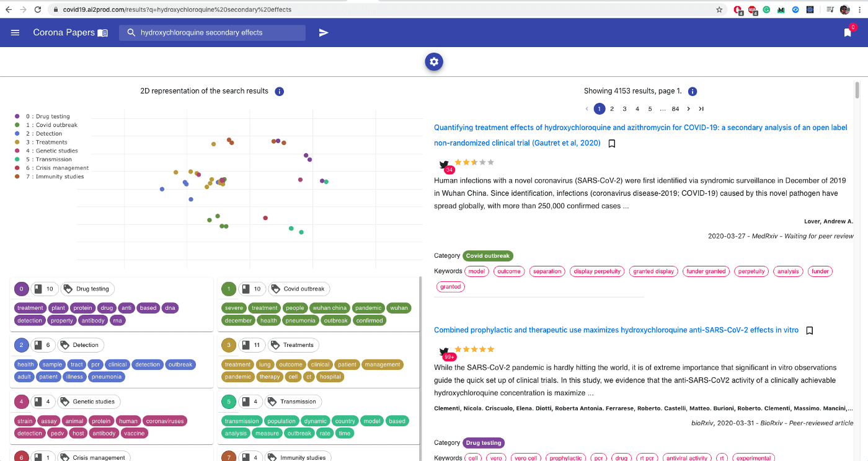Toggle legend item 6 : Crisis management
Viewport: 868px width, 461px height.
pos(51,168)
